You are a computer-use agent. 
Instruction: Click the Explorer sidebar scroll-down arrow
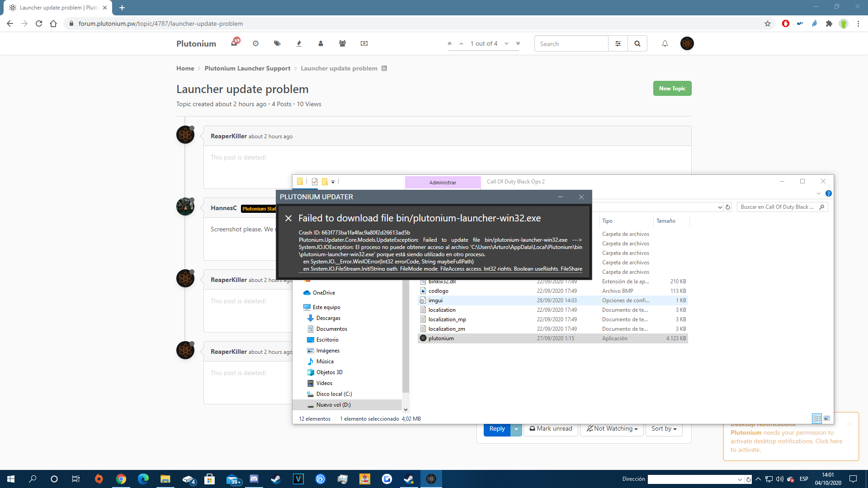tap(406, 409)
